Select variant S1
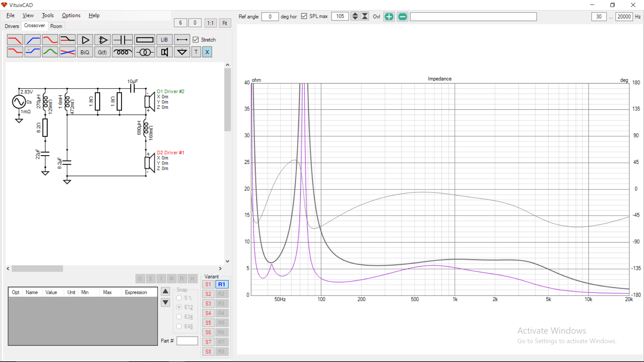The image size is (644, 362). pos(208,284)
